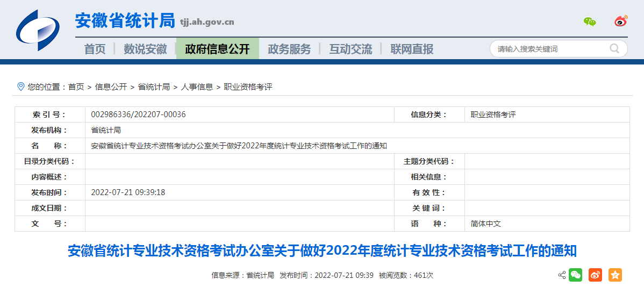
Task: Open the 数说安徽 navigation tab
Action: [x=145, y=49]
